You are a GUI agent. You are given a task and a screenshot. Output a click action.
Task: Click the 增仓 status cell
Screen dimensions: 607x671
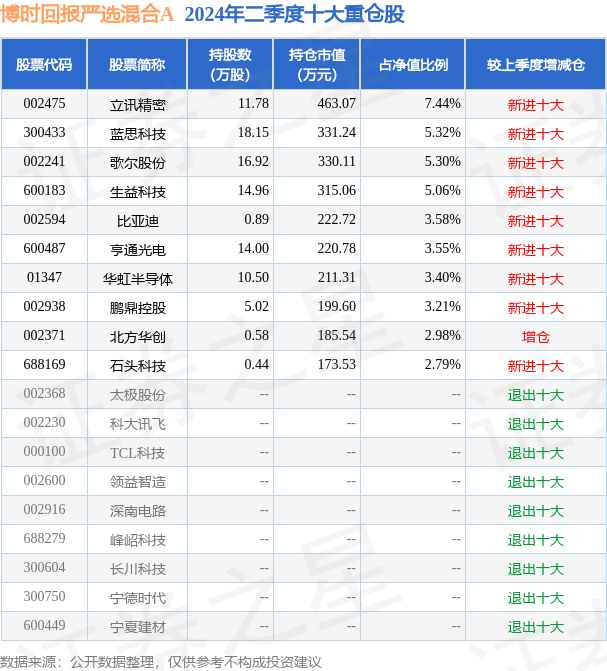[x=536, y=337]
